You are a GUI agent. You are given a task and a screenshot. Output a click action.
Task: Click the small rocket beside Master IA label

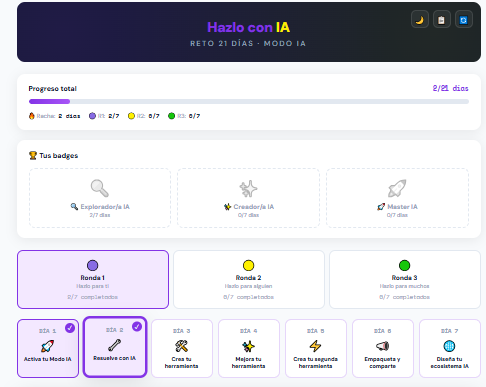[381, 207]
